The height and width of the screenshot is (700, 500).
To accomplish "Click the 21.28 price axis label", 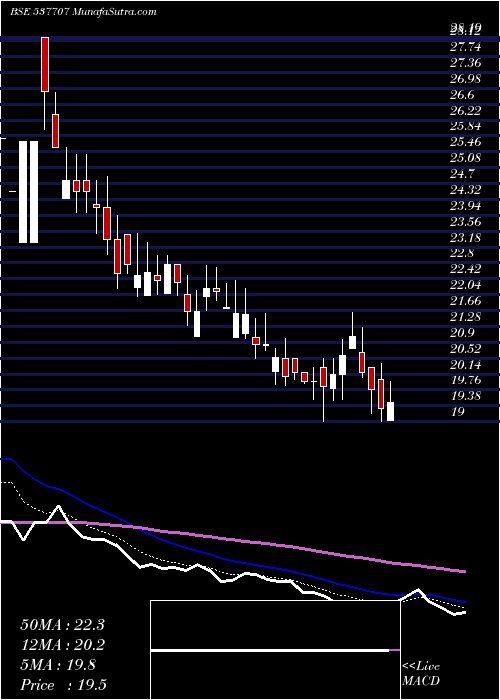I will tap(466, 317).
